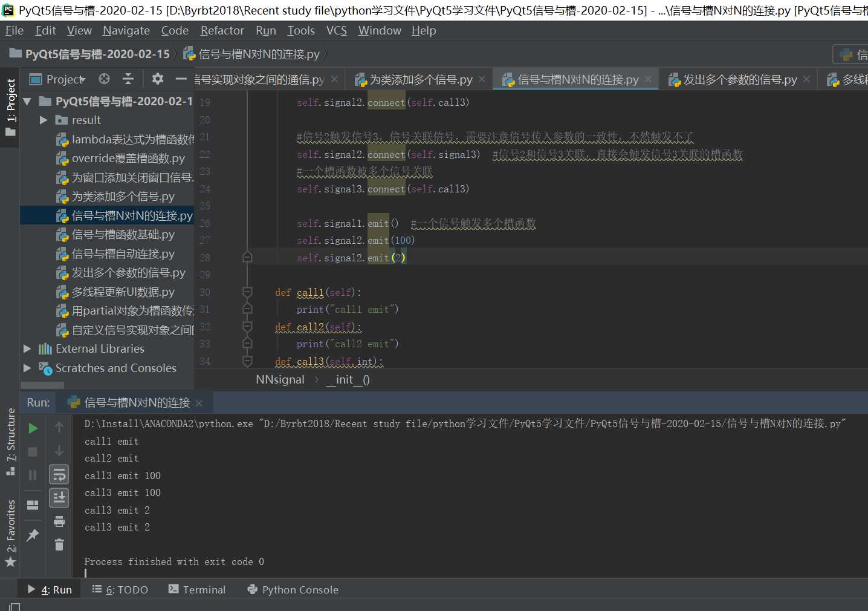Open the Navigate menu

click(126, 30)
